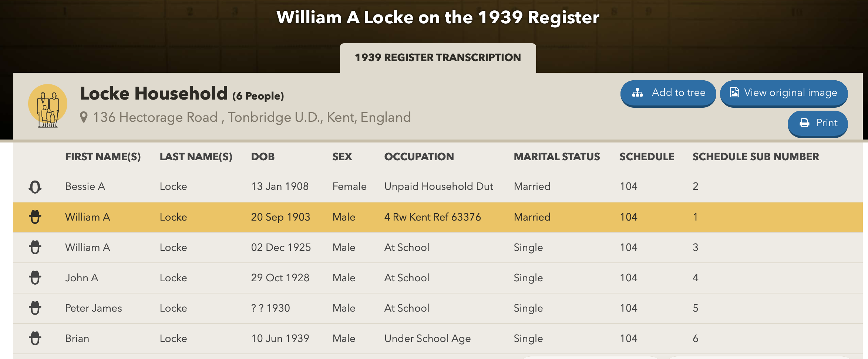Click the DOB column header
Image resolution: width=868 pixels, height=359 pixels.
tap(263, 157)
